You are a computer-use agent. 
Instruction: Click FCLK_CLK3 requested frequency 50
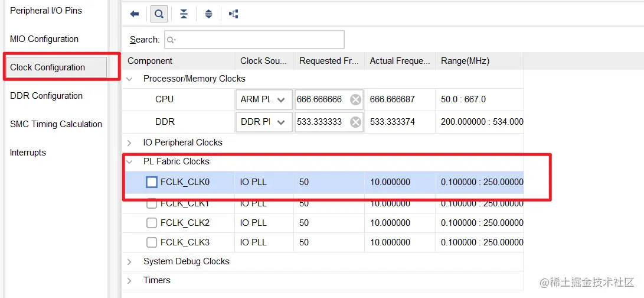click(x=304, y=243)
